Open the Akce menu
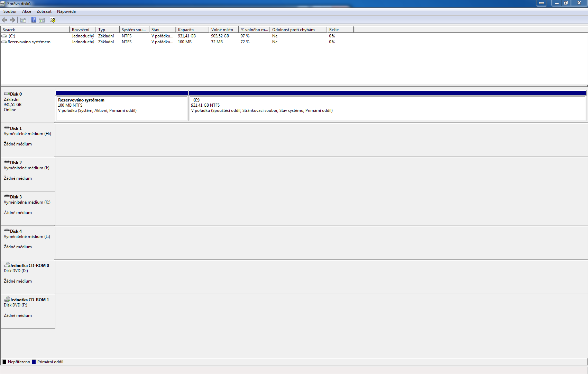This screenshot has width=588, height=374. 27,11
